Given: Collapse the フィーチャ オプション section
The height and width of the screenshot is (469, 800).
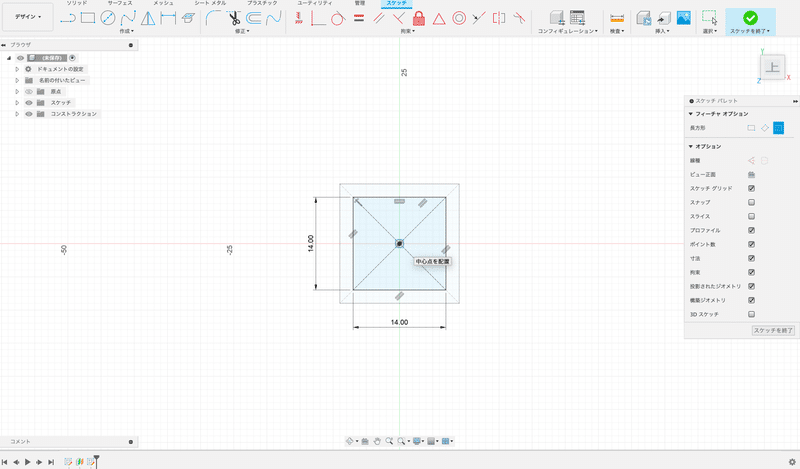Looking at the screenshot, I should tap(691, 114).
